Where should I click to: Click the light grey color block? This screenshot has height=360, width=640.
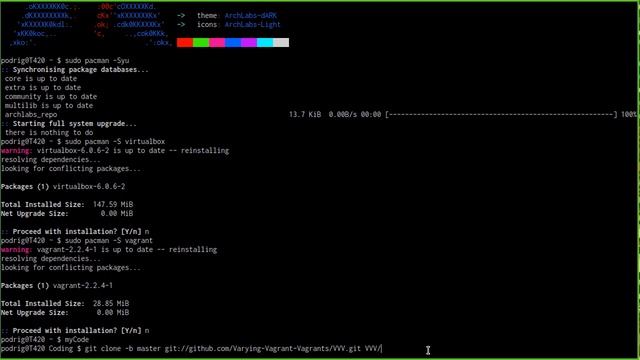click(281, 42)
